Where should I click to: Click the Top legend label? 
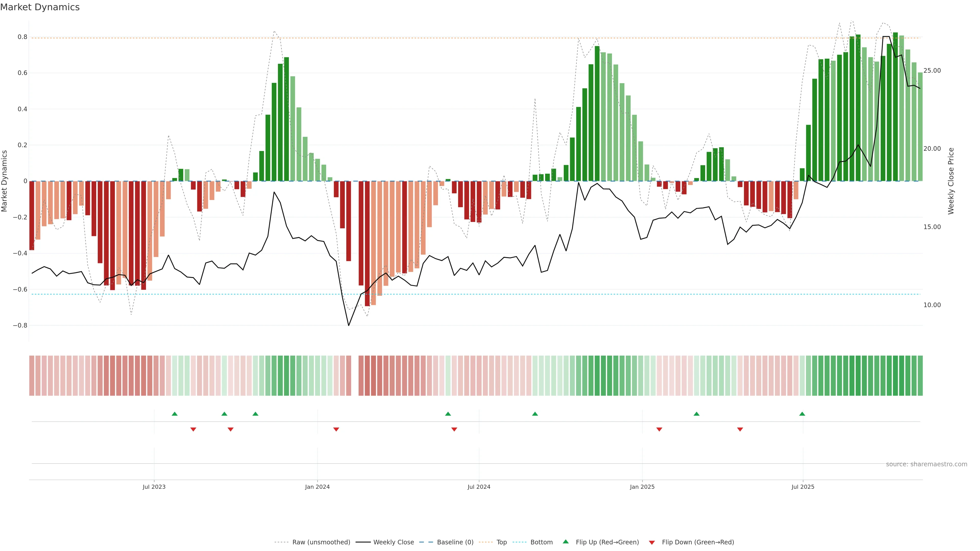coord(501,542)
